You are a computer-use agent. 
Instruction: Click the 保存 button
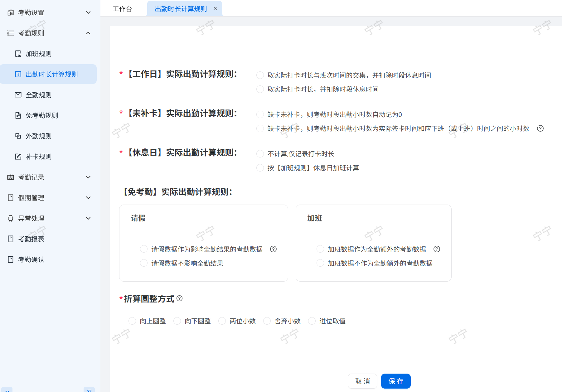395,381
